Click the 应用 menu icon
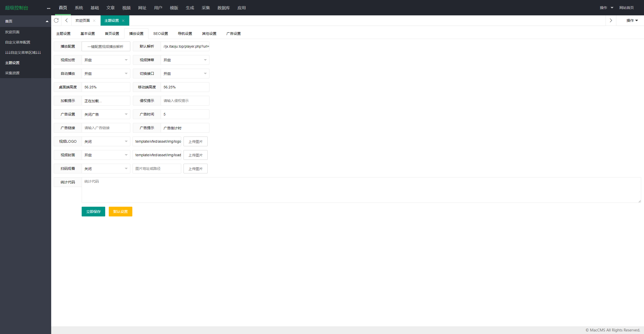 tap(241, 8)
